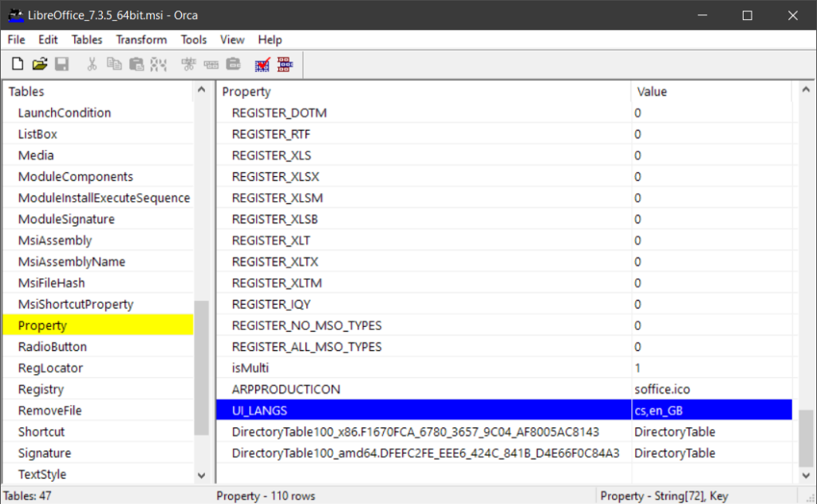Viewport: 817px width, 504px height.
Task: Open the File menu
Action: click(16, 40)
